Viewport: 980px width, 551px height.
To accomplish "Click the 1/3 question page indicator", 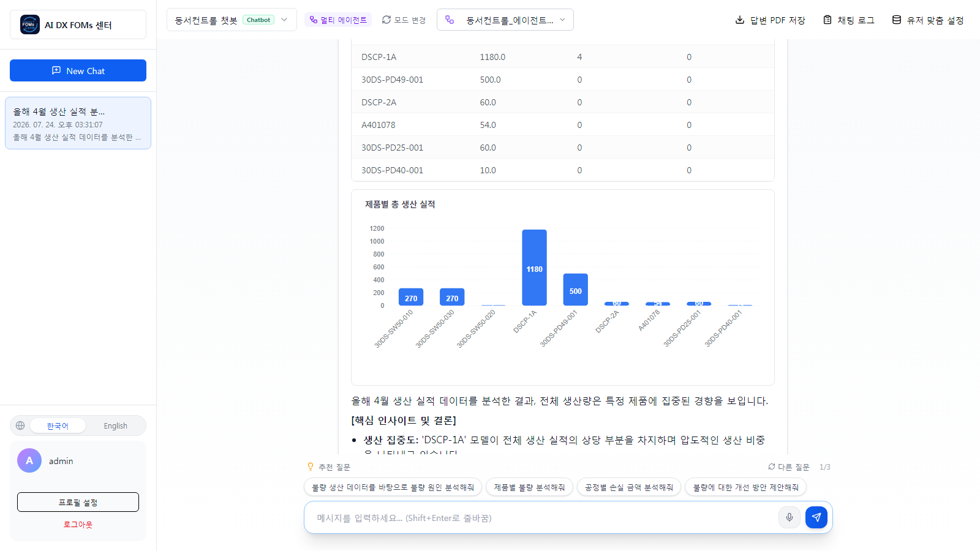I will tap(825, 467).
